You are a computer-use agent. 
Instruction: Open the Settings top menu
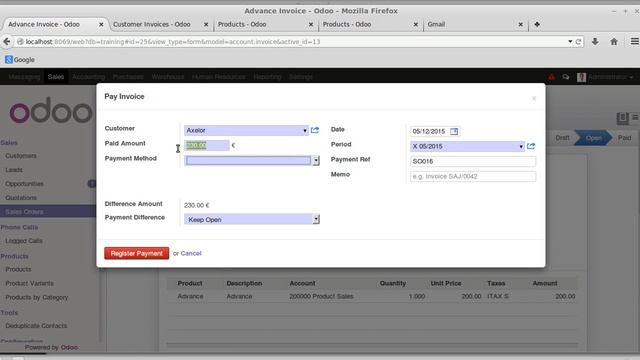[x=301, y=77]
